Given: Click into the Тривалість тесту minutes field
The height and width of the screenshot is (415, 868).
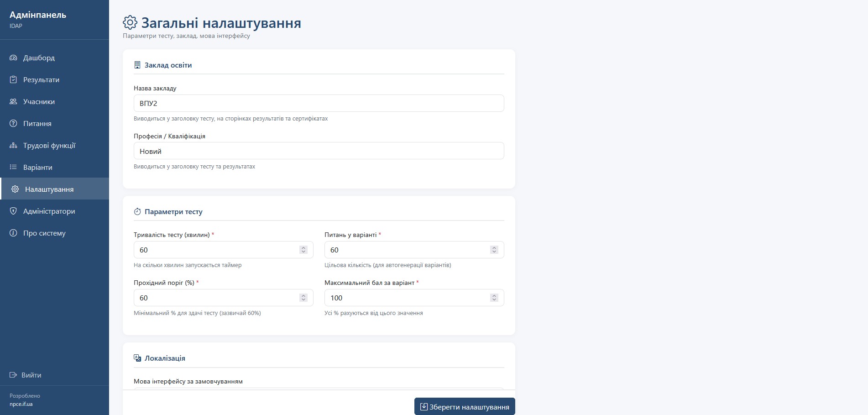Looking at the screenshot, I should (x=223, y=250).
